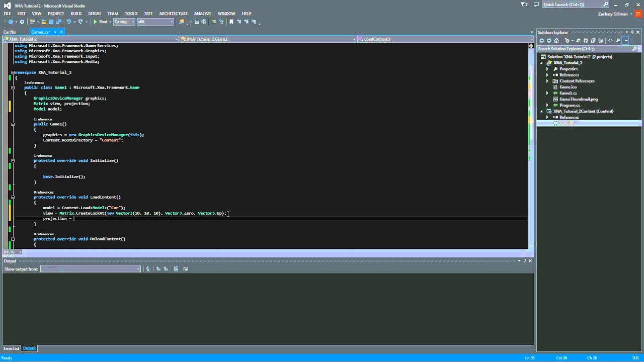This screenshot has width=644, height=362.
Task: Collapse all nodes in Solution Explorer
Action: (x=593, y=41)
